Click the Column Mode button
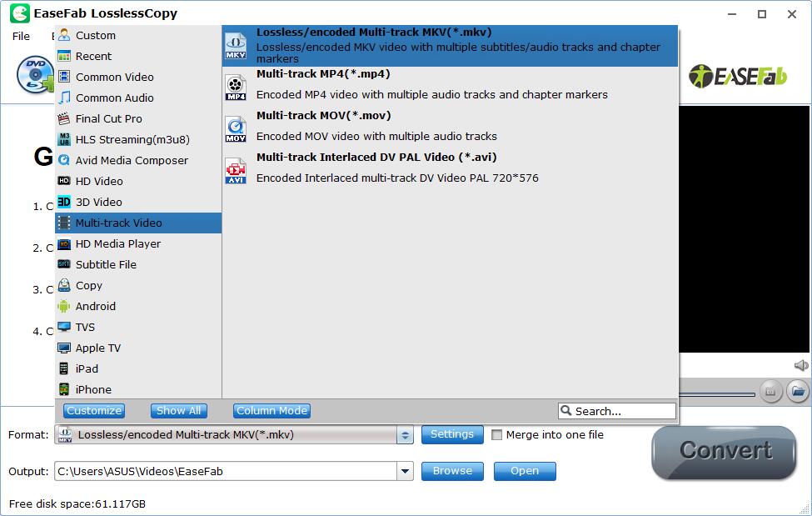The width and height of the screenshot is (812, 516). [271, 411]
